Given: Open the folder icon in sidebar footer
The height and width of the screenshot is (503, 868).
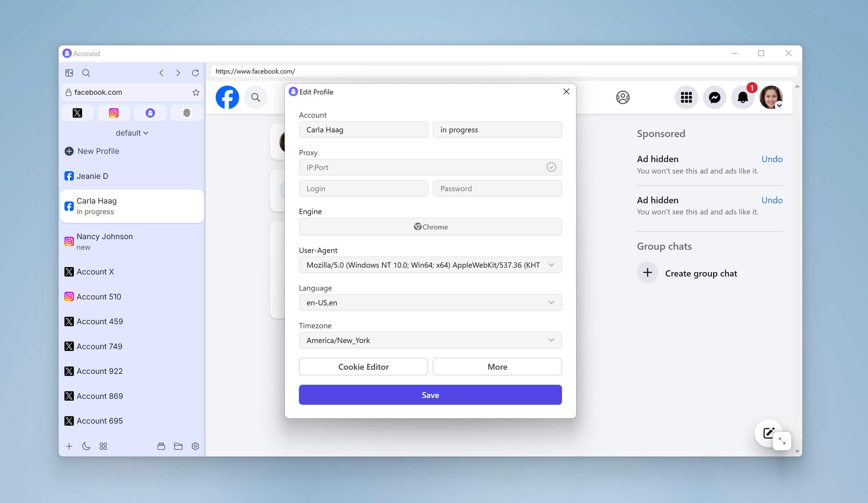Looking at the screenshot, I should click(x=178, y=446).
